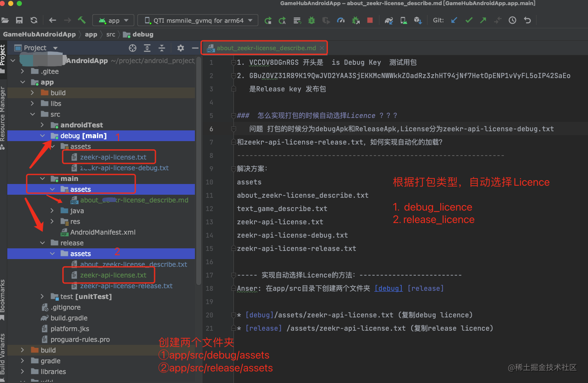This screenshot has height=383, width=588.
Task: Sync project with Gradle files elephant icon
Action: point(388,20)
